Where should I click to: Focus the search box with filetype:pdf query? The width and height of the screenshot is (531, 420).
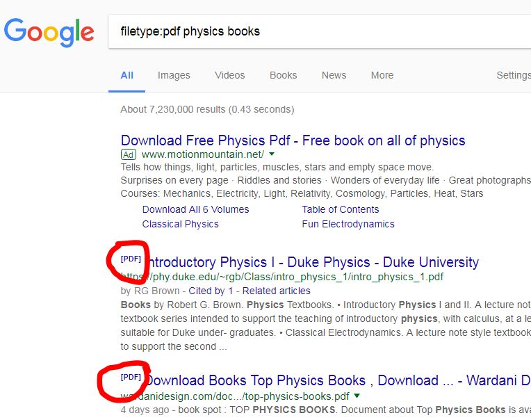pyautogui.click(x=319, y=31)
